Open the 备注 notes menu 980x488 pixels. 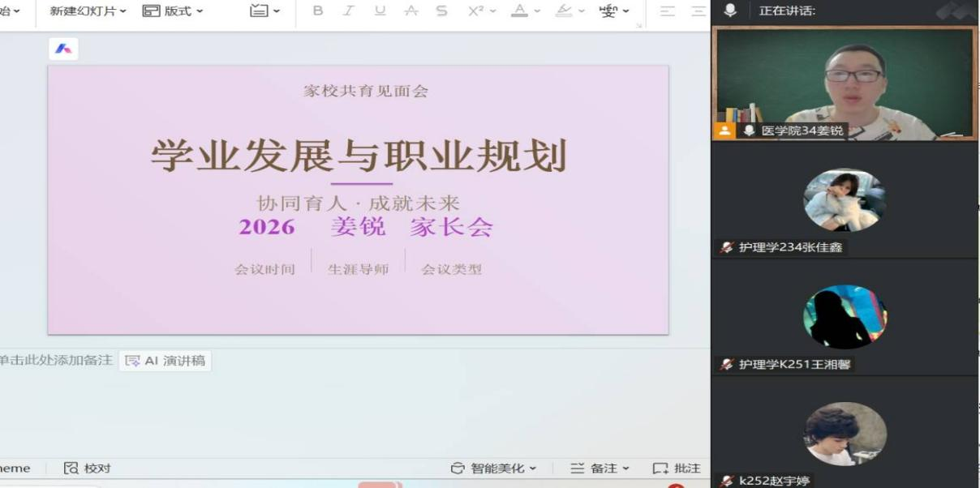(600, 469)
